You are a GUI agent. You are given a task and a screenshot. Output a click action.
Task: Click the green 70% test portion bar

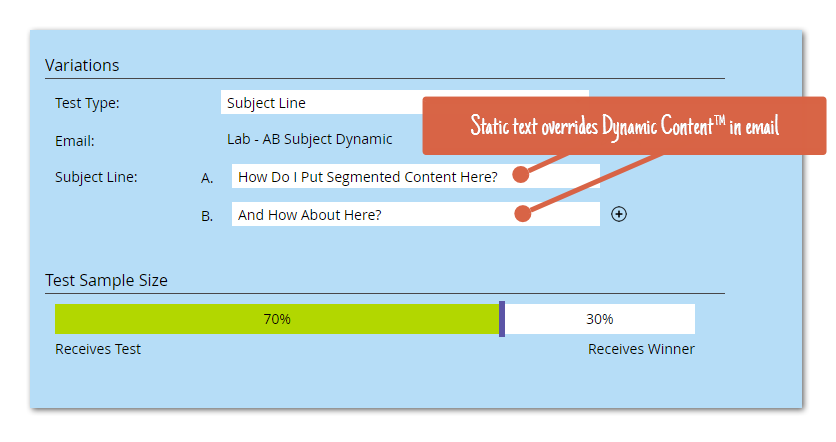276,319
